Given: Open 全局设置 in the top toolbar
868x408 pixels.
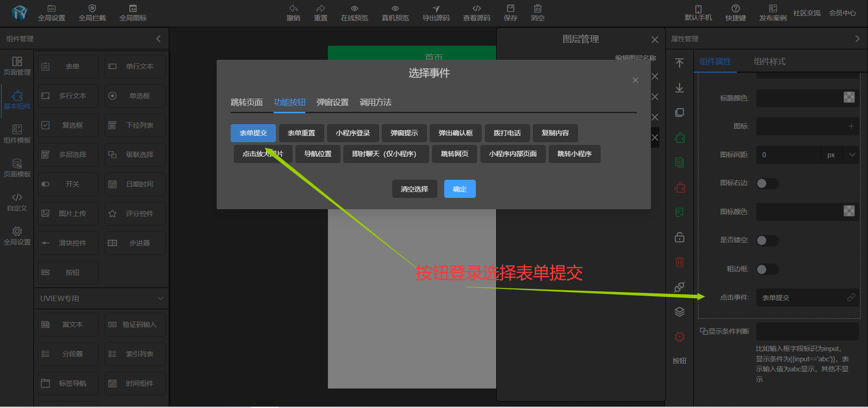Looking at the screenshot, I should pyautogui.click(x=52, y=13).
